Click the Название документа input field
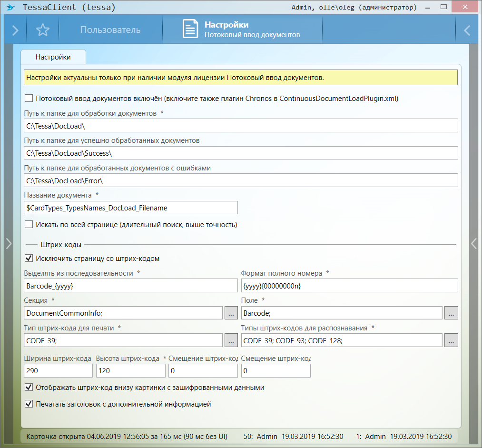This screenshot has width=482, height=448. (130, 208)
